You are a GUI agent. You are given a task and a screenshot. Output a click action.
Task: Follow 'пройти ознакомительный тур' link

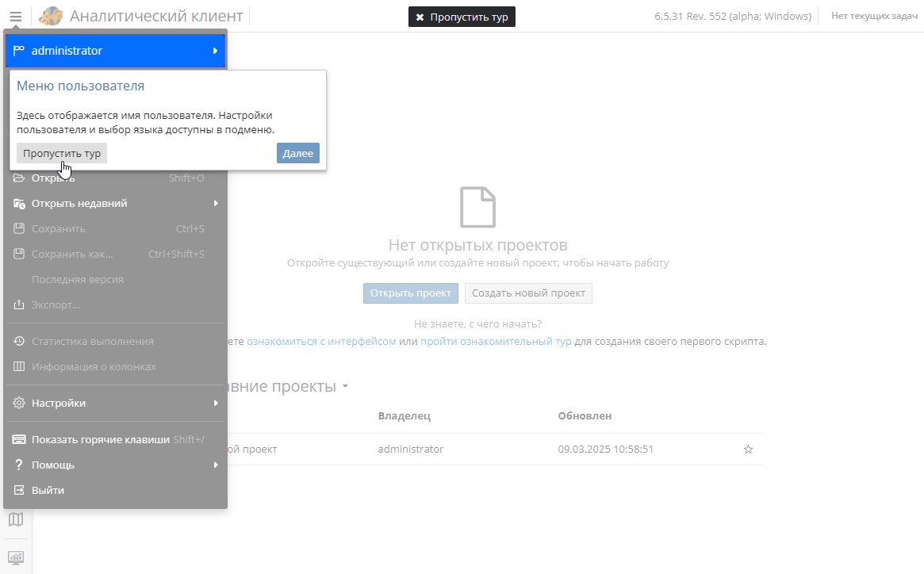[496, 342]
